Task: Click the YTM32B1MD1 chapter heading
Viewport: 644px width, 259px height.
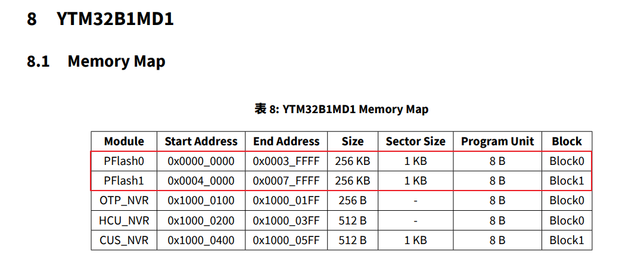Action: [x=115, y=19]
